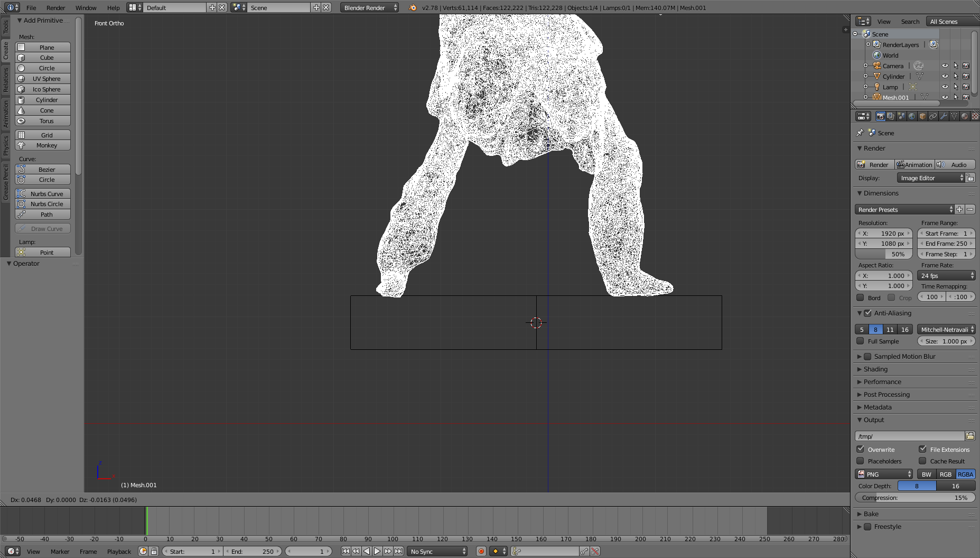Enable Full Sample checkbox
980x558 pixels.
(860, 341)
